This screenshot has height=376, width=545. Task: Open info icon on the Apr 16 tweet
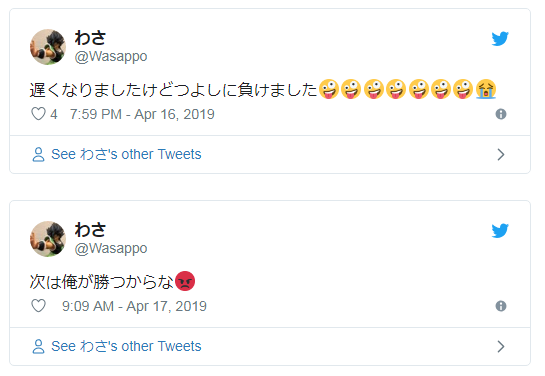click(501, 114)
